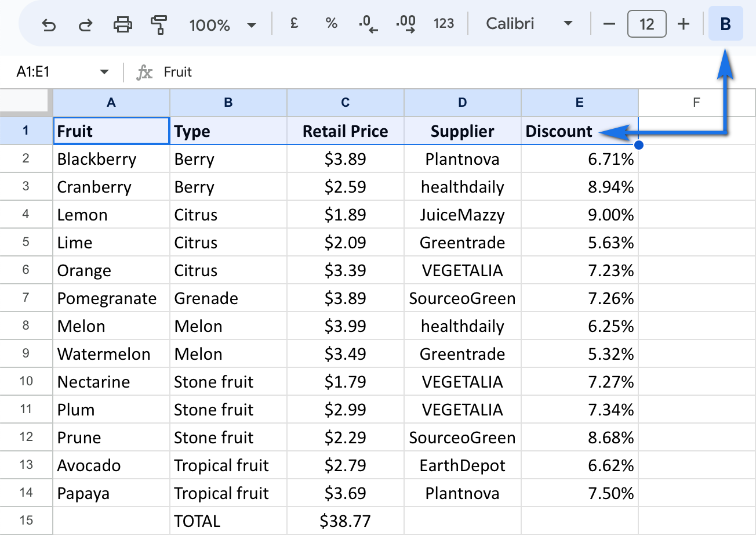Click the font size field showing 12
The width and height of the screenshot is (756, 535).
[646, 24]
